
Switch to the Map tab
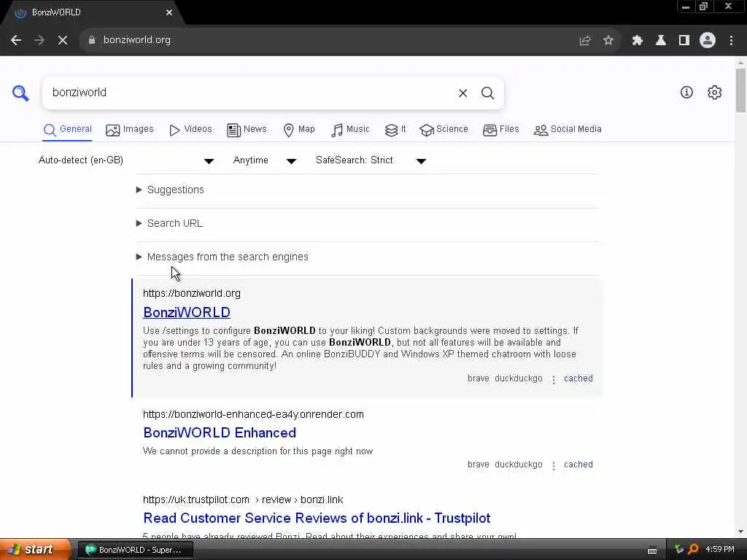(299, 130)
